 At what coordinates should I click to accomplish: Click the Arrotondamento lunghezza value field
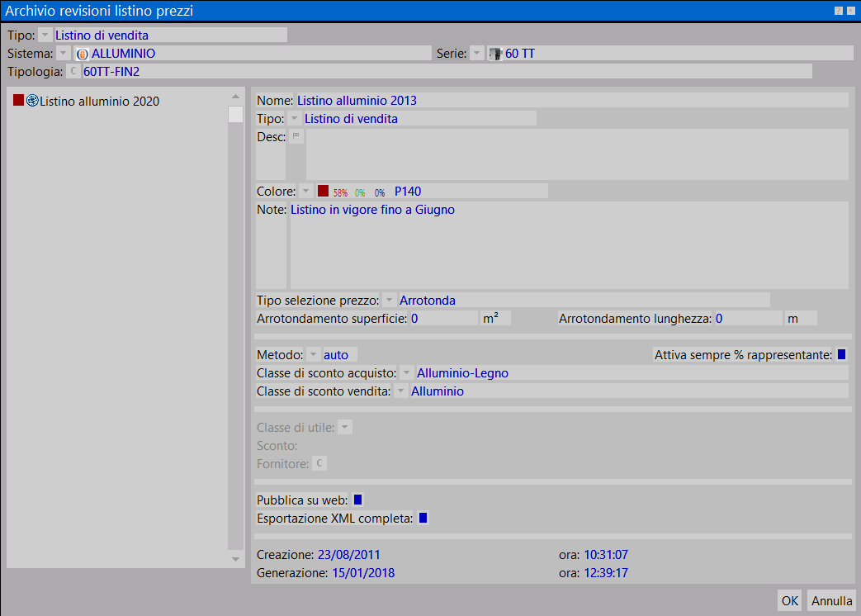748,319
